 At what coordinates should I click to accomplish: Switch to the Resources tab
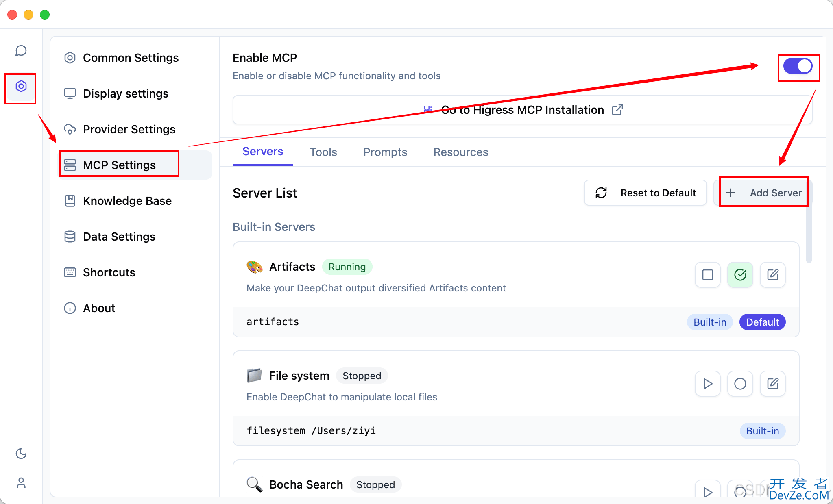pyautogui.click(x=461, y=152)
